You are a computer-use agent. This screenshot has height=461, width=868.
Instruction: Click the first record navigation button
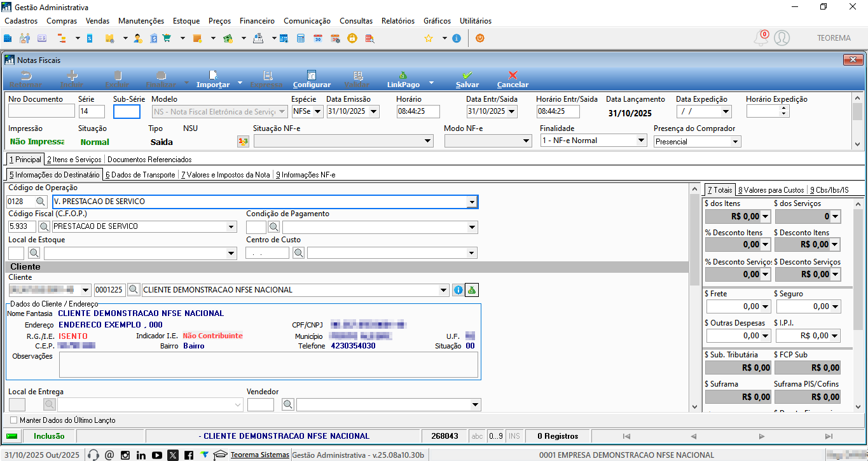click(x=626, y=436)
